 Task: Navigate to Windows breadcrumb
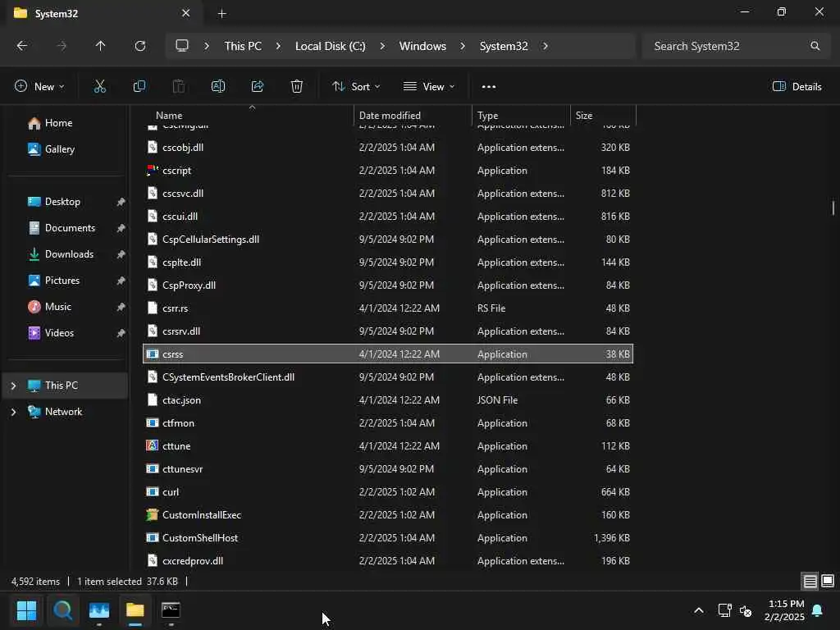tap(422, 46)
